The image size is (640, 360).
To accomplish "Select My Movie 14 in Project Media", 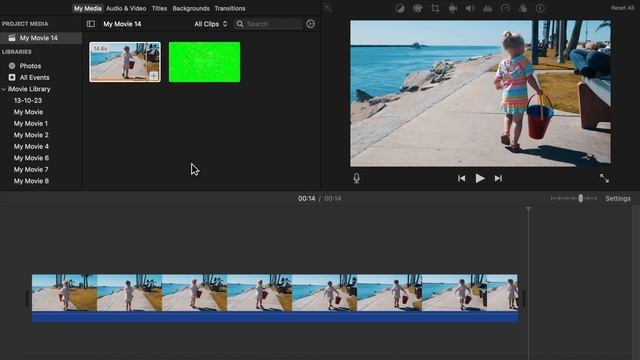I will (41, 38).
